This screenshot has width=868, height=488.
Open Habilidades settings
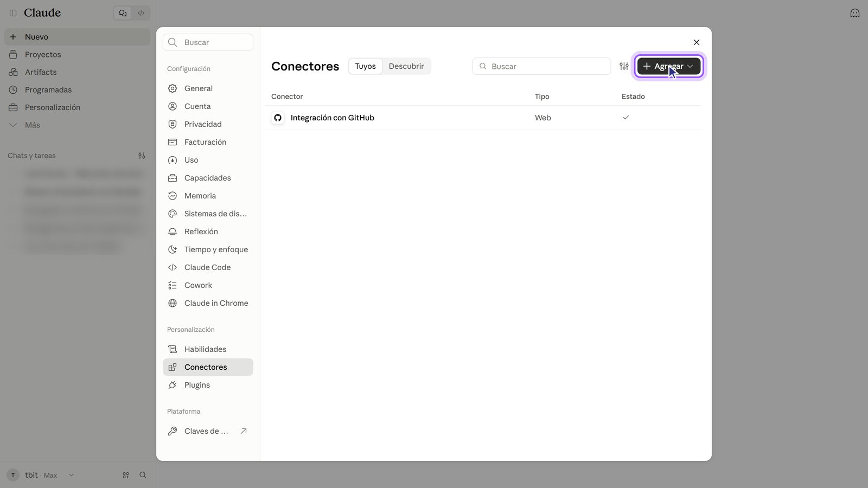208,349
